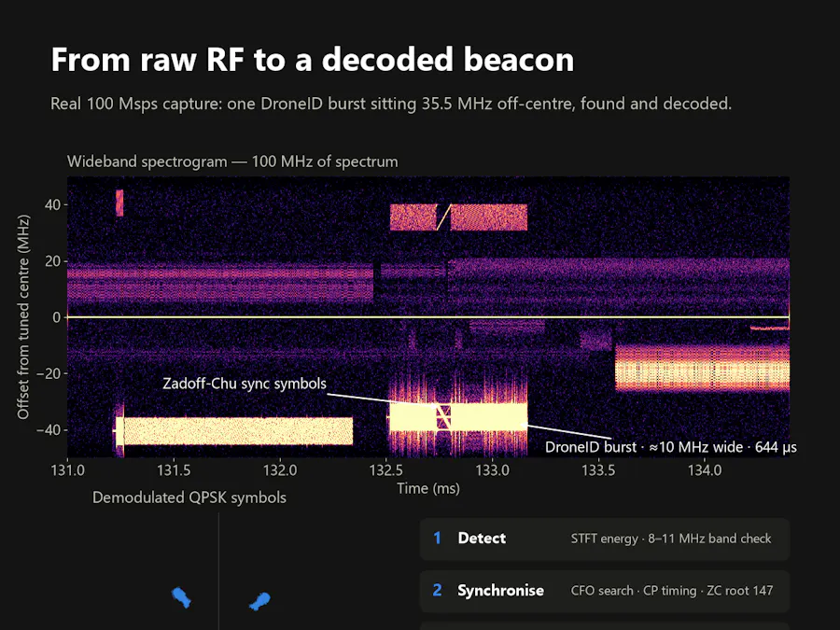Click the 134.0 time axis tick

click(705, 471)
